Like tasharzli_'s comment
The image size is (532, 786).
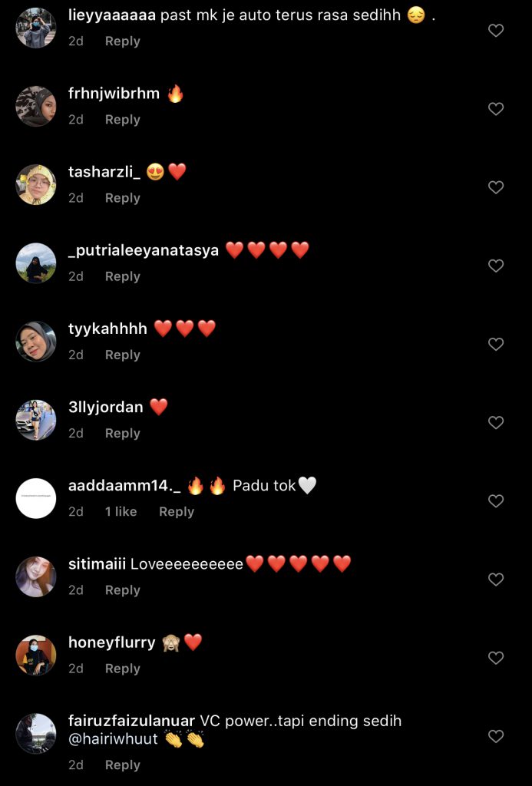coord(495,187)
